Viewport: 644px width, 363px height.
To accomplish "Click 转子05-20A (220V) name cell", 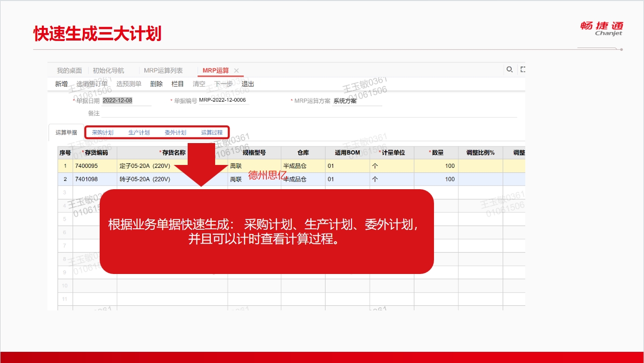I will coord(172,179).
